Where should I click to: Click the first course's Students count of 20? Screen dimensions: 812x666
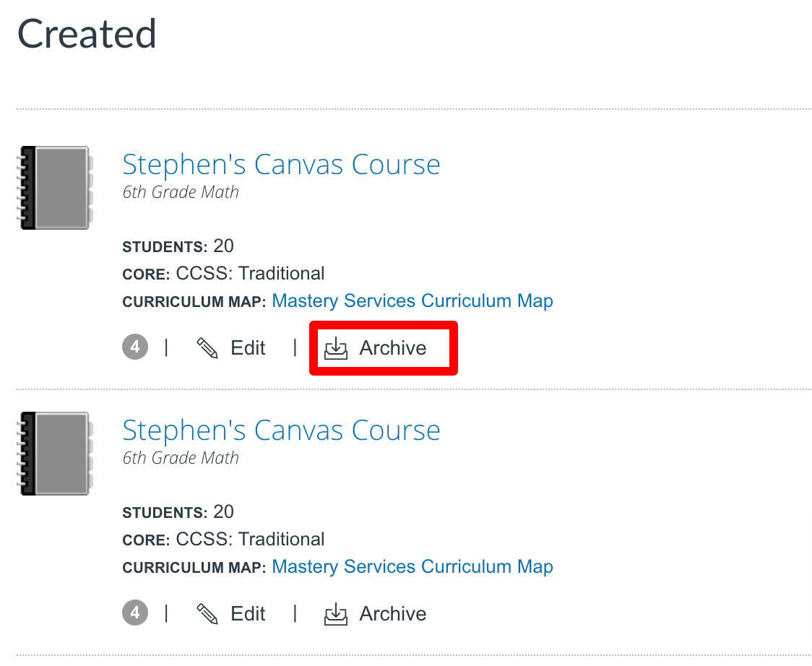click(223, 246)
